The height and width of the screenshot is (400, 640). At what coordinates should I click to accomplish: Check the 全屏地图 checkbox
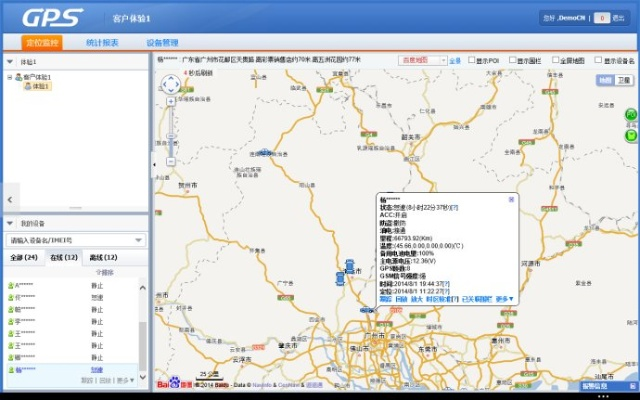point(553,61)
